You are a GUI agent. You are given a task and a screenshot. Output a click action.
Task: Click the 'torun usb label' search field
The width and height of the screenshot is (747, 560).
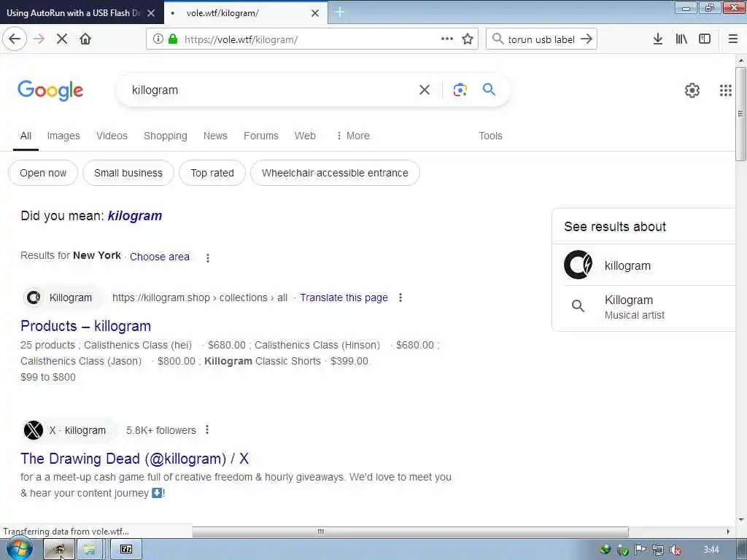point(541,39)
